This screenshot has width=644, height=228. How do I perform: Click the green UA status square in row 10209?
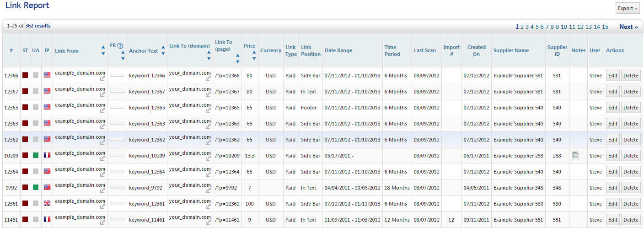pos(36,156)
